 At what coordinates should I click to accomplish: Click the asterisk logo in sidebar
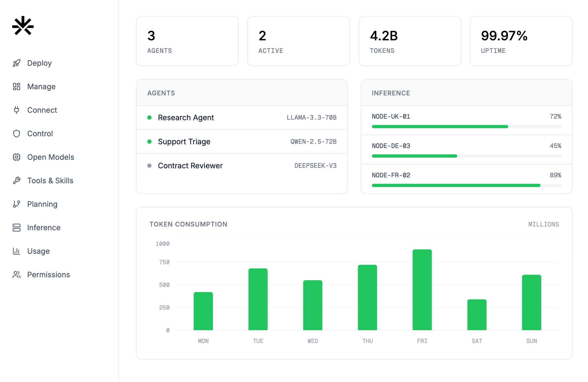pyautogui.click(x=23, y=26)
